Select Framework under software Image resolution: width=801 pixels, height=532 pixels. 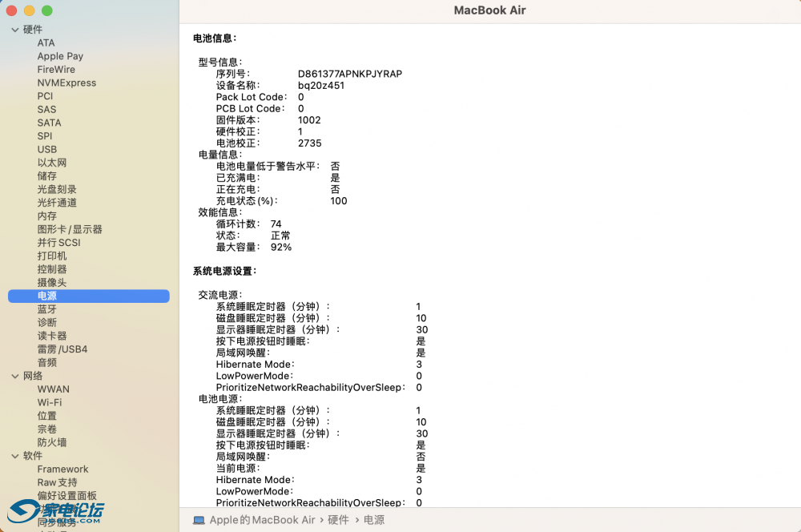[x=62, y=470]
